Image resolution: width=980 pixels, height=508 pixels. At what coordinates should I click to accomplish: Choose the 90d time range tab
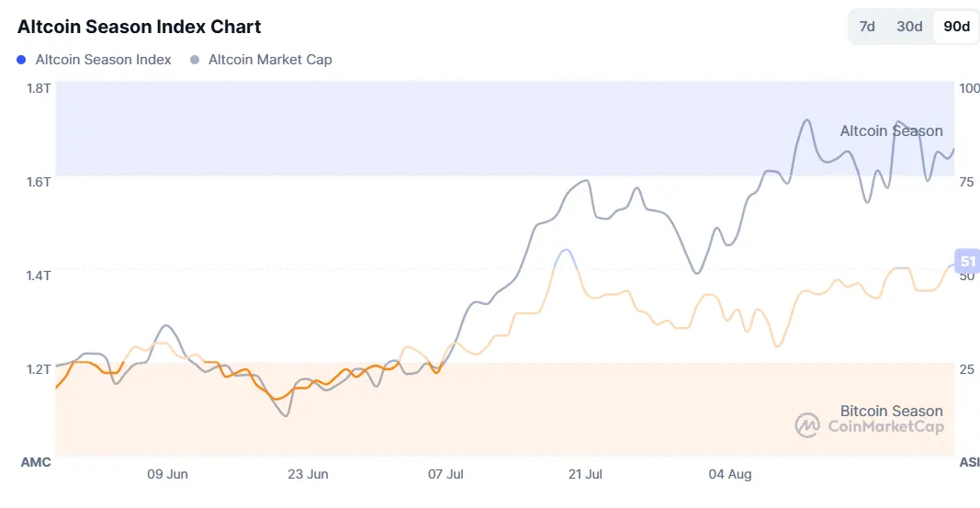[x=956, y=27]
